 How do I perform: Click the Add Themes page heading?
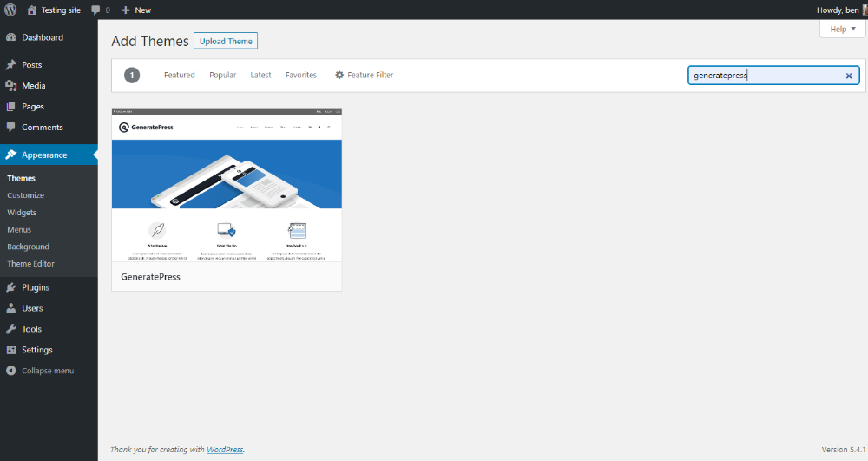[x=150, y=41]
